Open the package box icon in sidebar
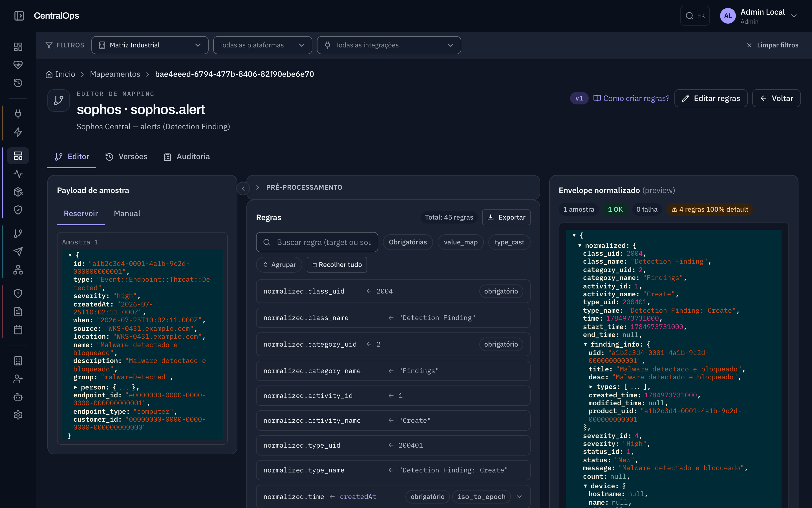The width and height of the screenshot is (812, 508). [x=18, y=192]
